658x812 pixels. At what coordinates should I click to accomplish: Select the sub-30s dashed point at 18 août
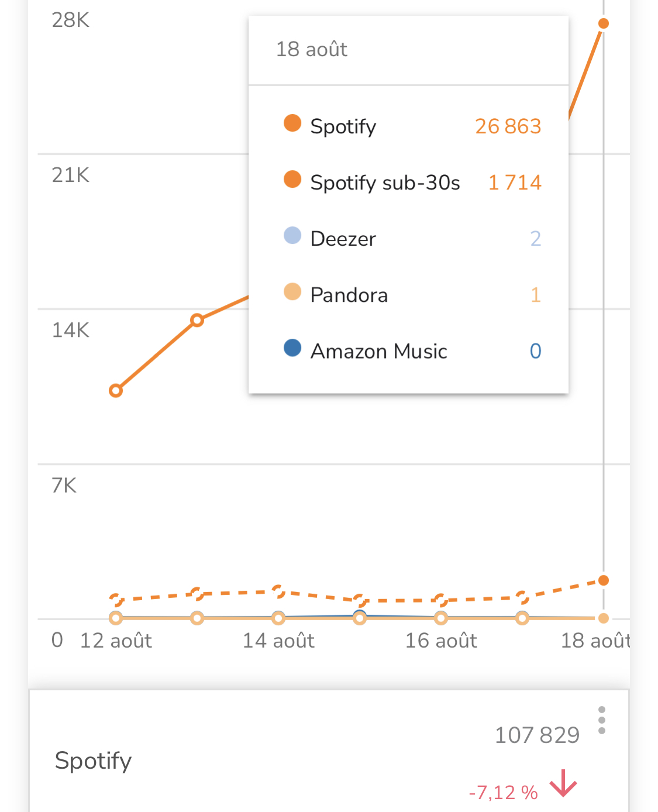(604, 580)
